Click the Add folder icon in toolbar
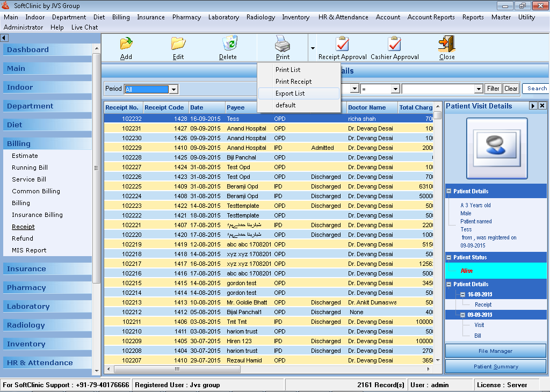The height and width of the screenshot is (392, 550). [126, 43]
